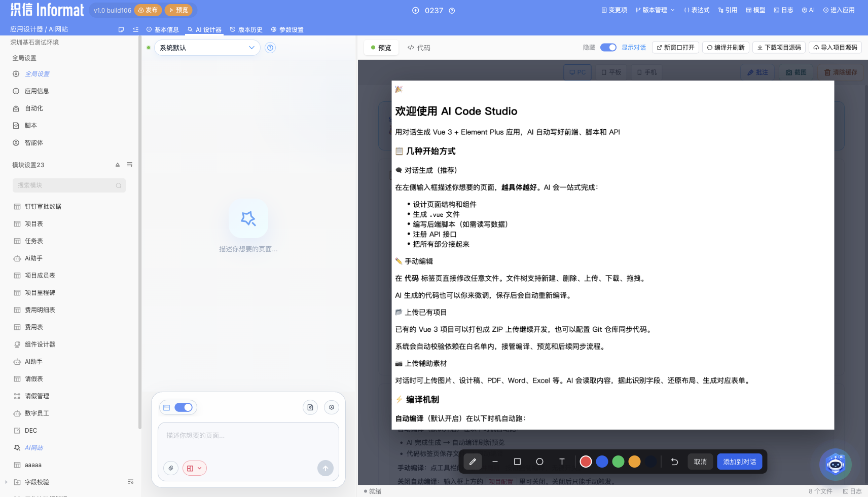Select the pencil annotation tool
Image resolution: width=868 pixels, height=497 pixels.
click(x=473, y=462)
